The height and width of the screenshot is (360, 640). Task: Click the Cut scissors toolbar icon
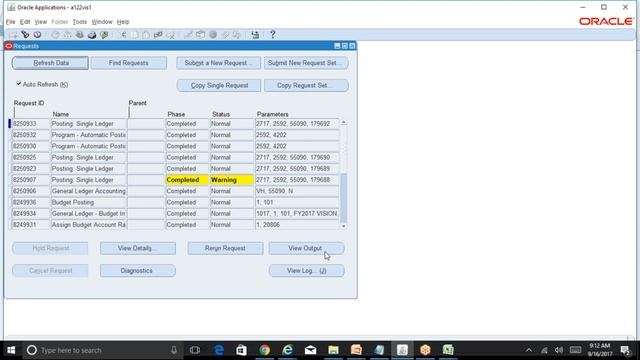point(123,35)
